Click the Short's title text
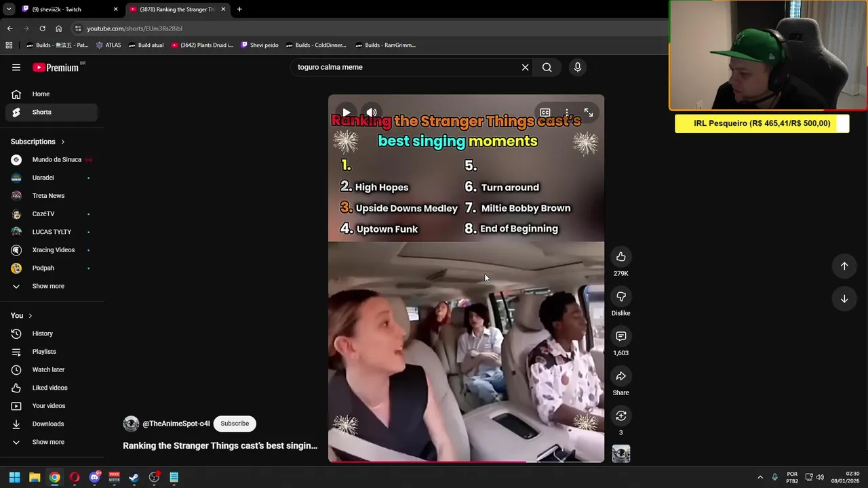 [220, 445]
